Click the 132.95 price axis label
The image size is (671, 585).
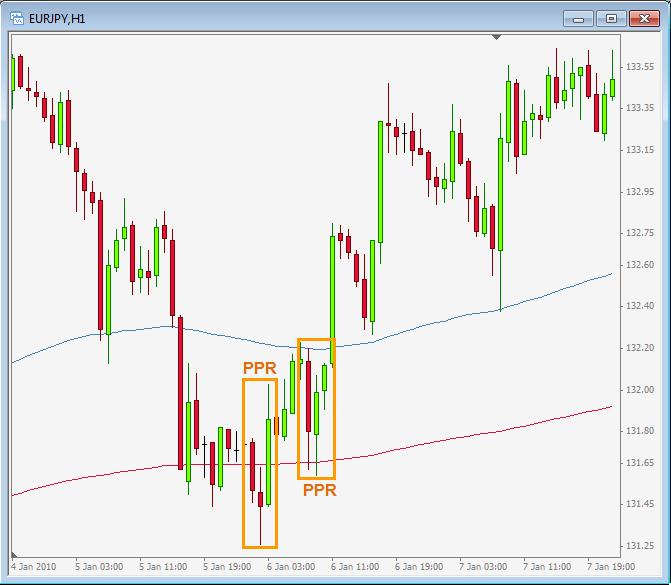coord(640,191)
